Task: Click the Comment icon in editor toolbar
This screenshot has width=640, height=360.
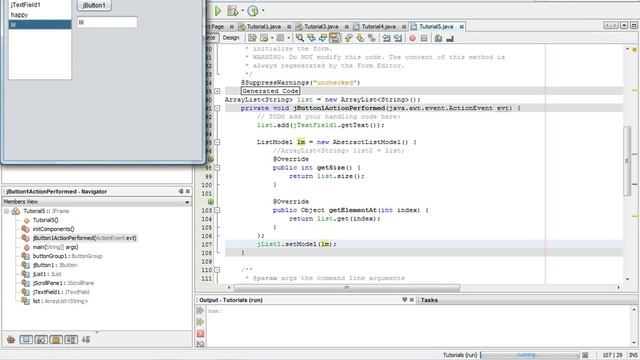Action: (438, 38)
